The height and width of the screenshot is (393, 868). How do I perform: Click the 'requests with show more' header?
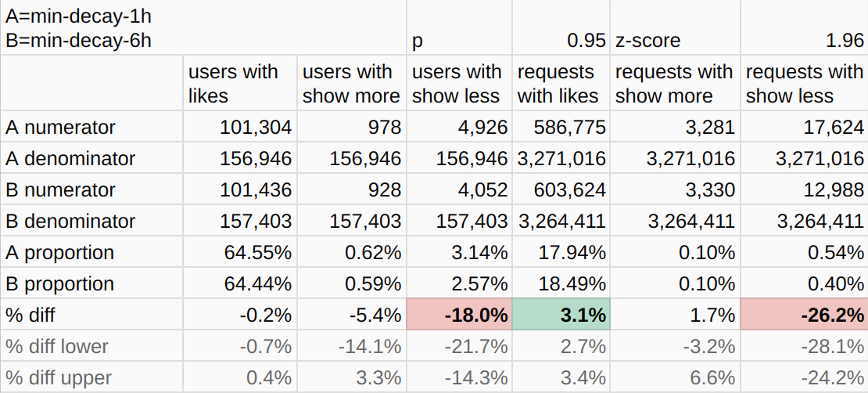674,84
